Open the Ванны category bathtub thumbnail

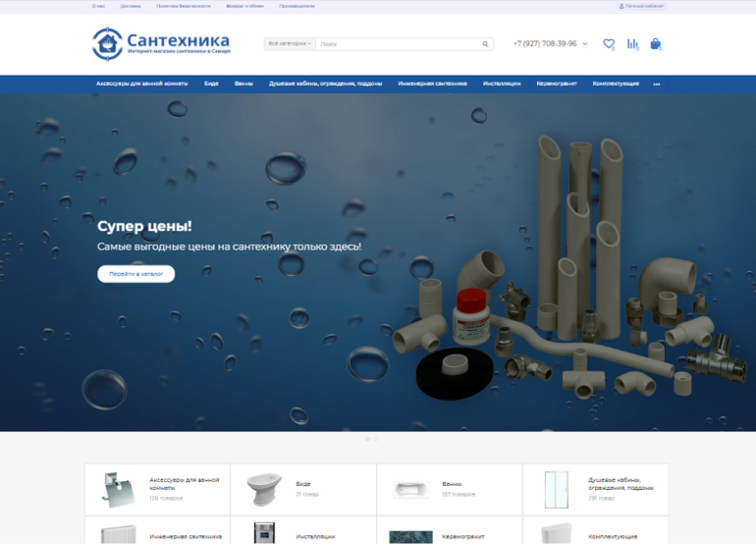click(407, 489)
